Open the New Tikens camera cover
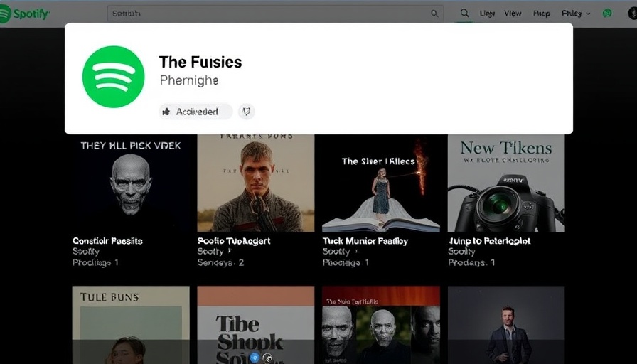Screen dimensions: 637x364 [506, 183]
